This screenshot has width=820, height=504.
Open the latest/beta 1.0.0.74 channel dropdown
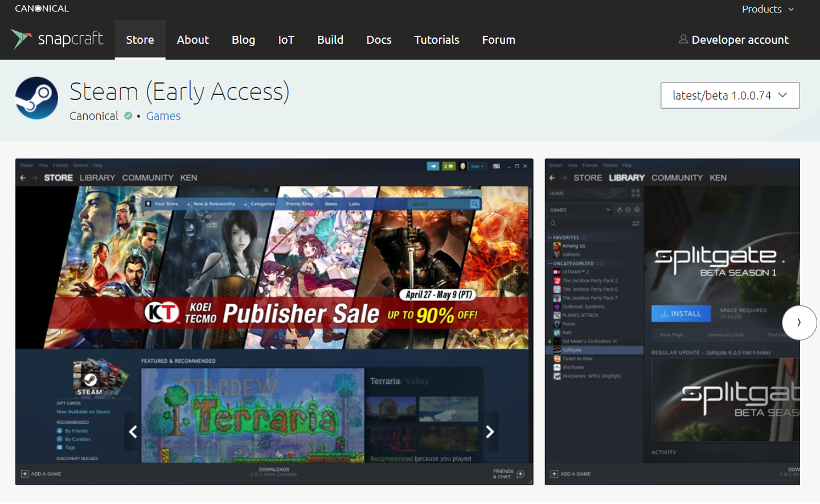pos(730,96)
